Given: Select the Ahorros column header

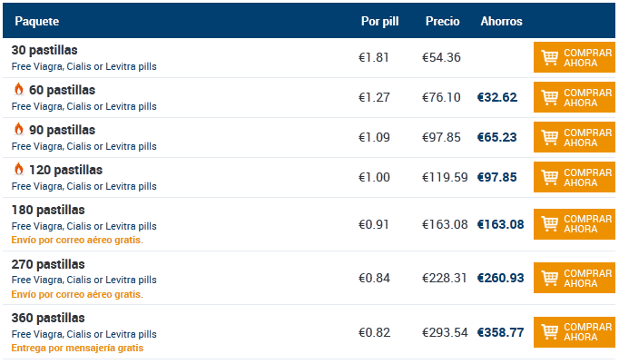Looking at the screenshot, I should point(501,21).
